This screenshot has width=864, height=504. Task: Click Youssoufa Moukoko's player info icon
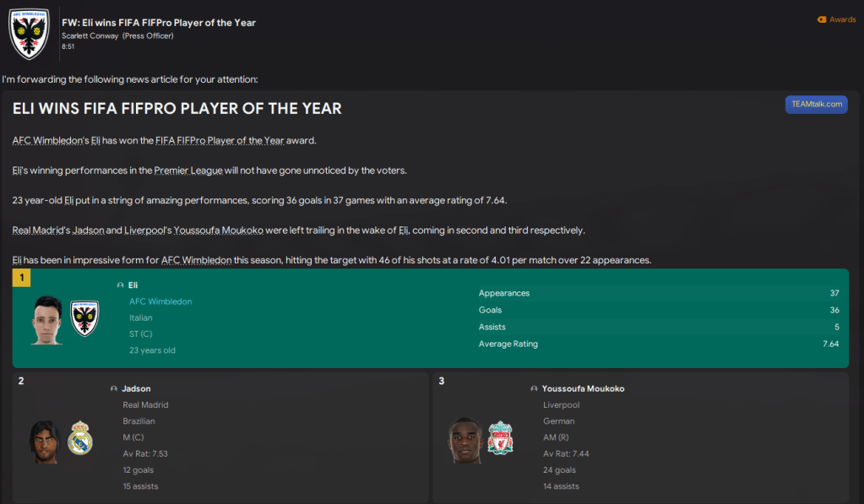(534, 389)
